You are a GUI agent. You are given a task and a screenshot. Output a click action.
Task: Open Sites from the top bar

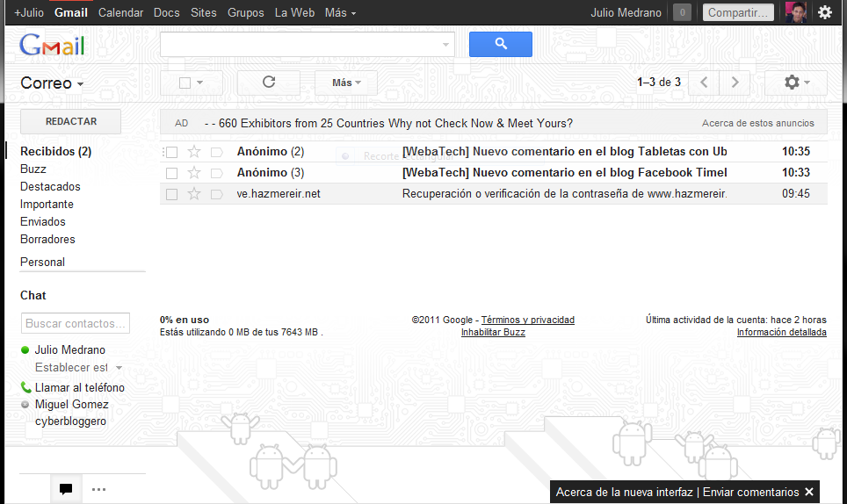[203, 12]
